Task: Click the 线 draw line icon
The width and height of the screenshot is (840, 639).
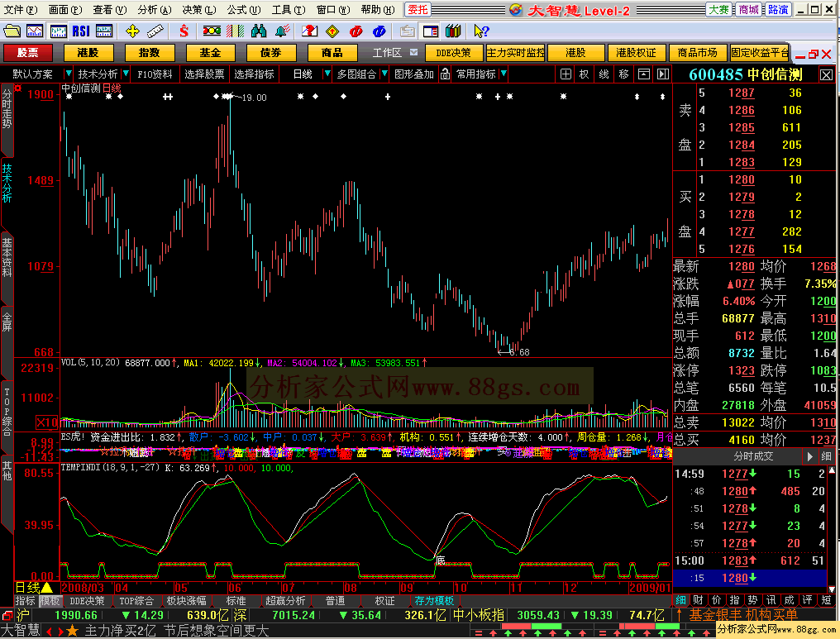Action: pos(604,74)
